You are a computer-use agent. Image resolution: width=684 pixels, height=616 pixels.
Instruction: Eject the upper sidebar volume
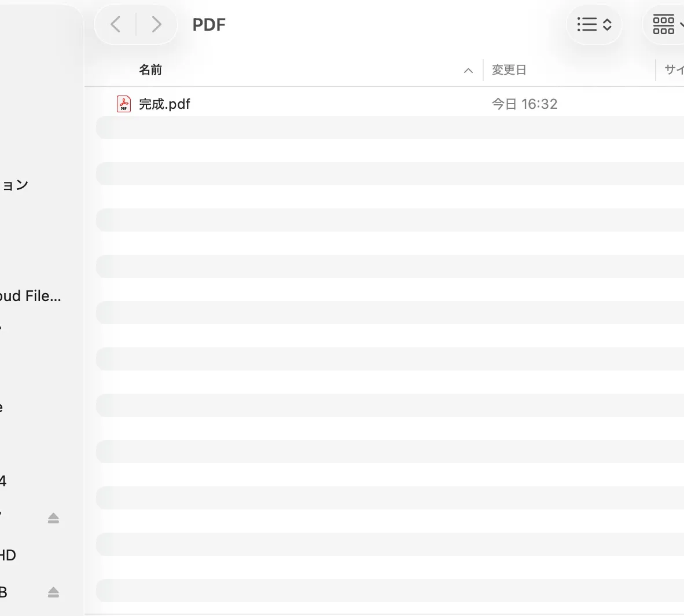[53, 518]
